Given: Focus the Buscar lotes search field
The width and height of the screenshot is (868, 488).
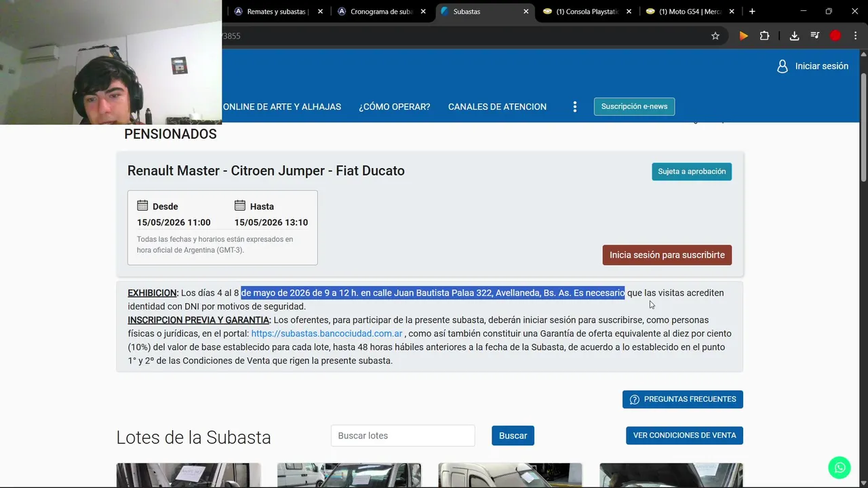Looking at the screenshot, I should click(403, 435).
